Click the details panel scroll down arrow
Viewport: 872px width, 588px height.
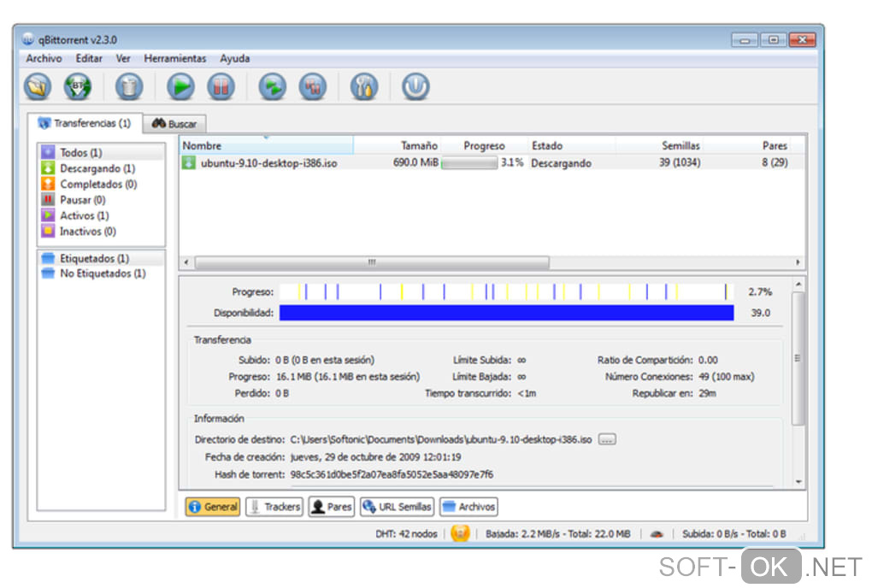798,481
